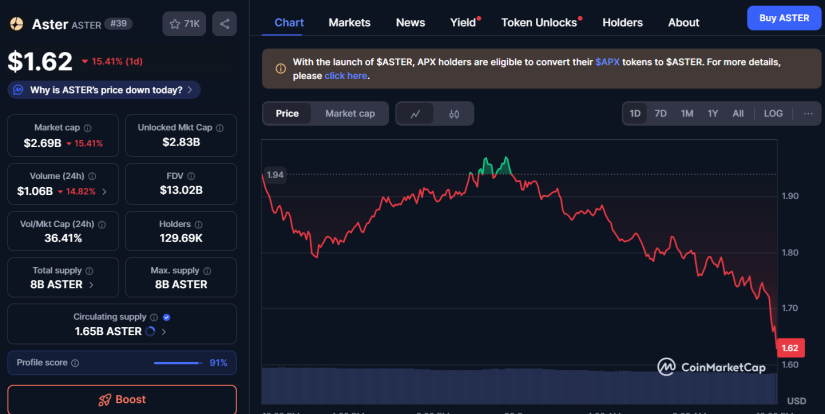Screen dimensions: 825x414
Task: Expand Circulating supply details chevron
Action: 164,331
